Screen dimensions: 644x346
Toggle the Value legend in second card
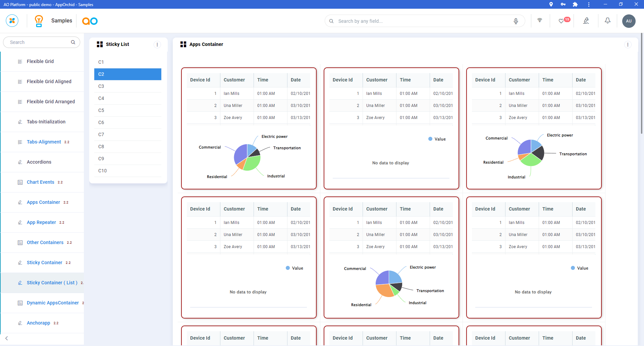click(x=437, y=139)
